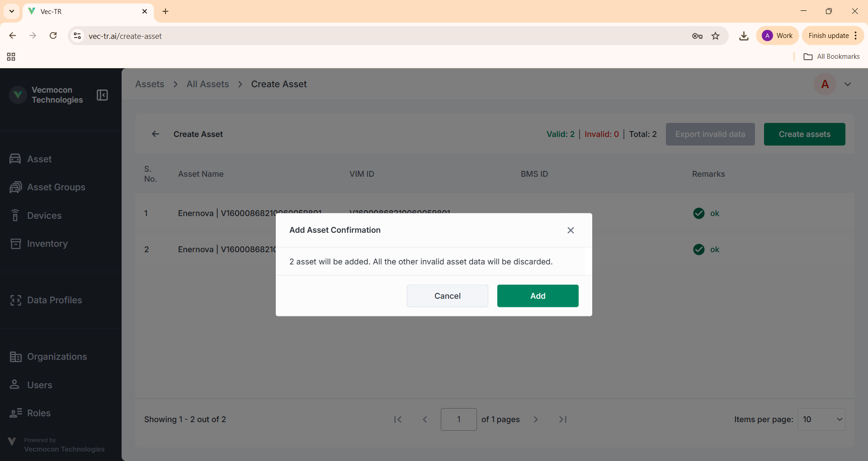Click the page number input field
The image size is (868, 461).
tap(458, 419)
